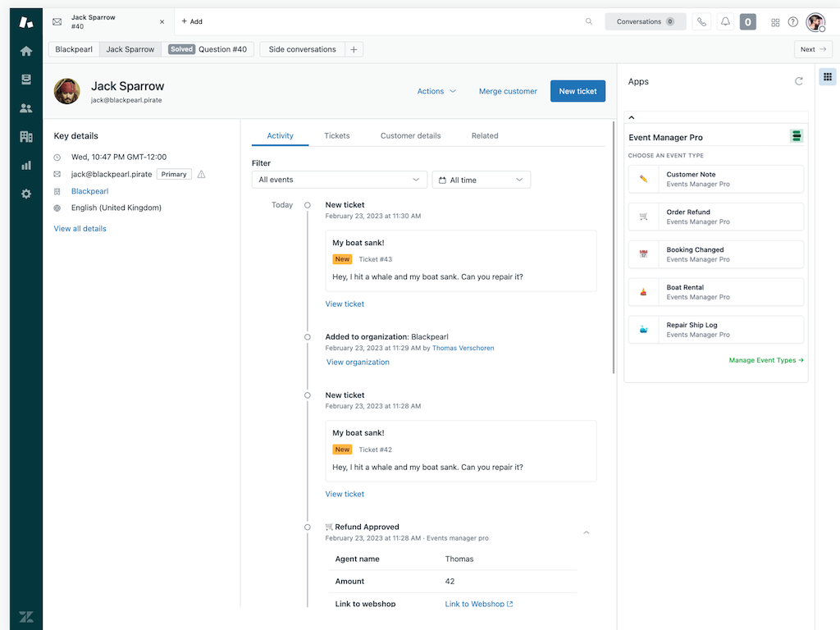Open the All events filter dropdown
Image resolution: width=840 pixels, height=630 pixels.
339,179
